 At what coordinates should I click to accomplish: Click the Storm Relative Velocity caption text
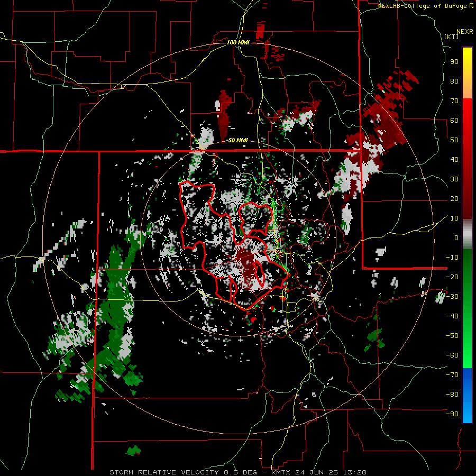[238, 472]
